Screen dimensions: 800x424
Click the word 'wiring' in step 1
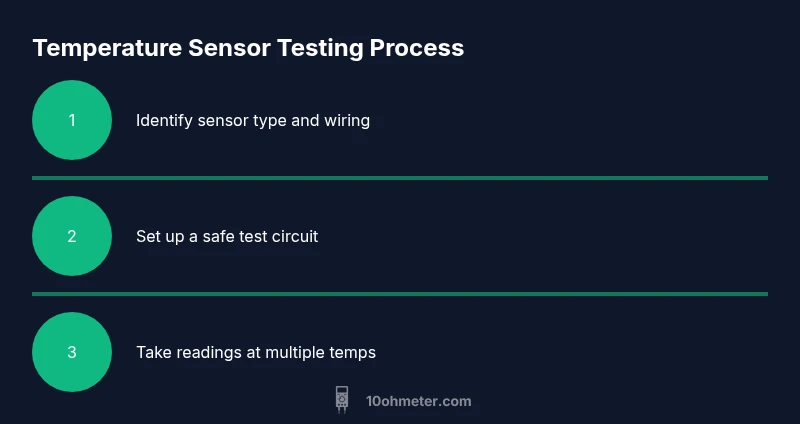[346, 121]
